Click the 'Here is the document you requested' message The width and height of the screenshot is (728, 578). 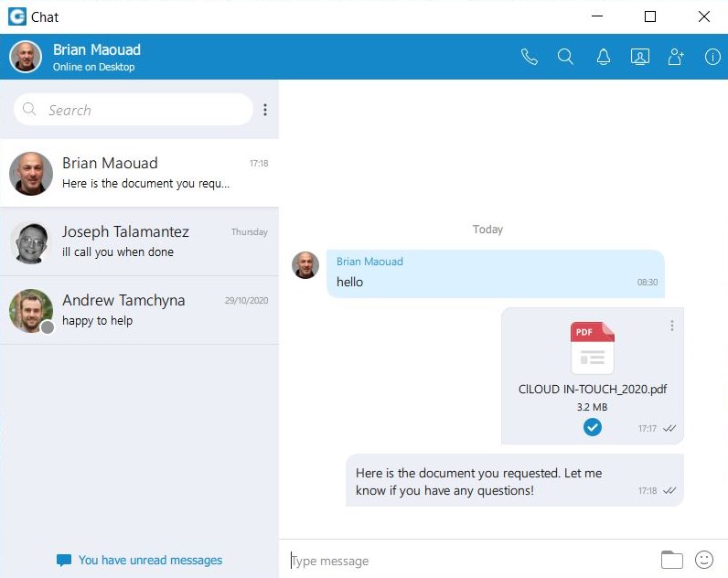[514, 480]
